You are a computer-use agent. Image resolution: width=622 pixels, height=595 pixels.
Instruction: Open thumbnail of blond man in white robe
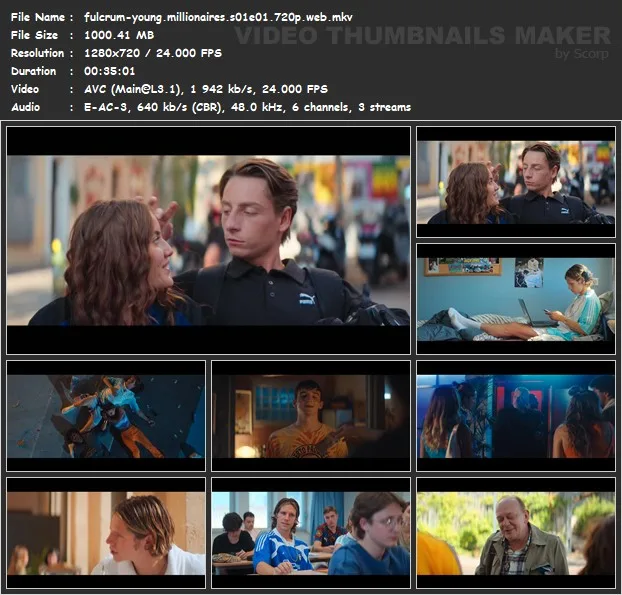pos(106,533)
